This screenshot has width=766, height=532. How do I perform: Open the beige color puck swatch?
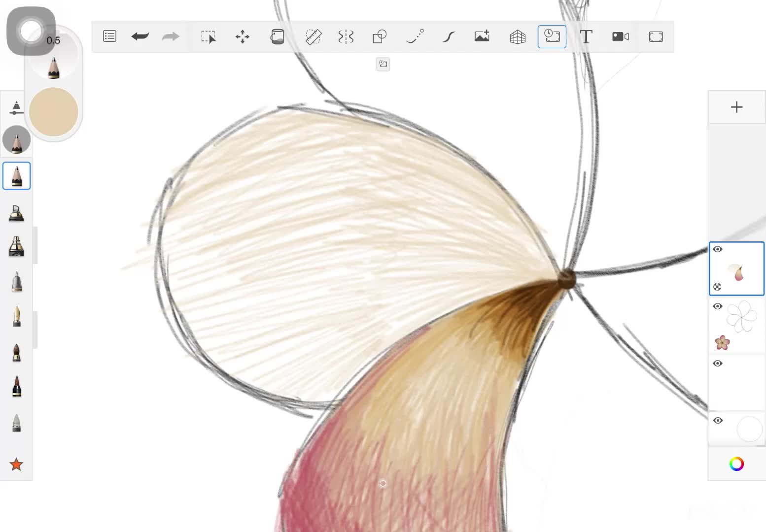[x=54, y=112]
